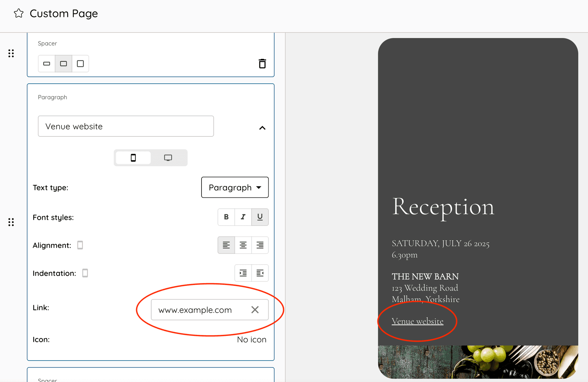Collapse the Paragraph block settings chevron
The width and height of the screenshot is (588, 382).
pyautogui.click(x=262, y=128)
